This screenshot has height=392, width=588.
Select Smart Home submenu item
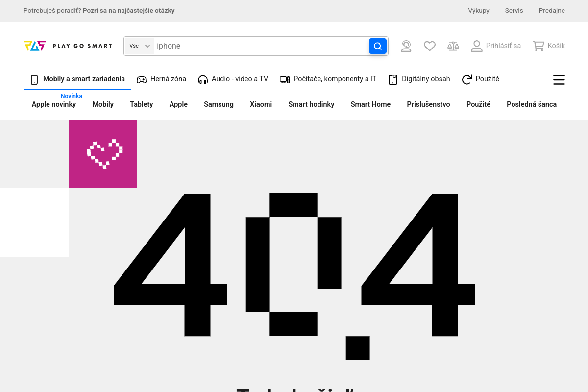370,104
